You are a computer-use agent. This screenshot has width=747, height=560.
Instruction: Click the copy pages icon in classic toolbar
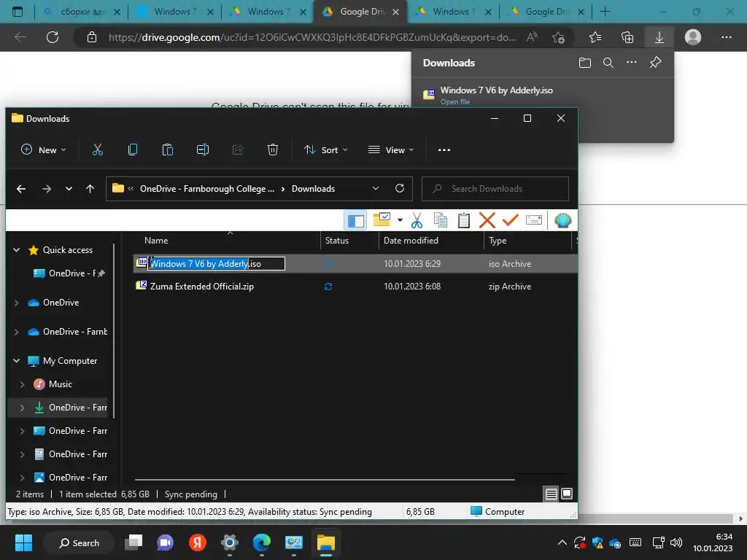(x=441, y=220)
